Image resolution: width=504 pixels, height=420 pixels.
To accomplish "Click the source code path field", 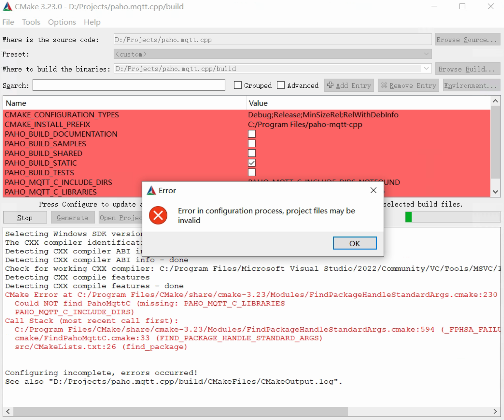I will (x=272, y=40).
